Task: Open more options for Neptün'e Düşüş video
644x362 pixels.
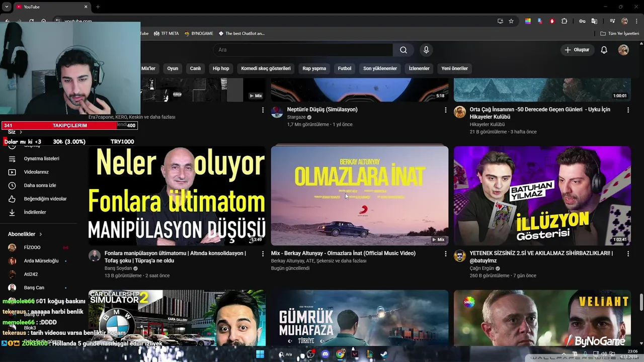Action: click(445, 110)
